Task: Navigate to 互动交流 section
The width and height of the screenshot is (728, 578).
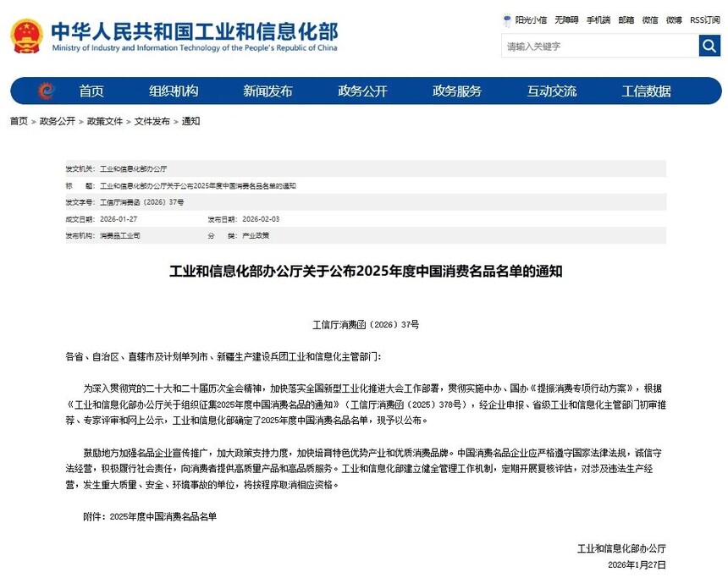Action: pyautogui.click(x=552, y=91)
